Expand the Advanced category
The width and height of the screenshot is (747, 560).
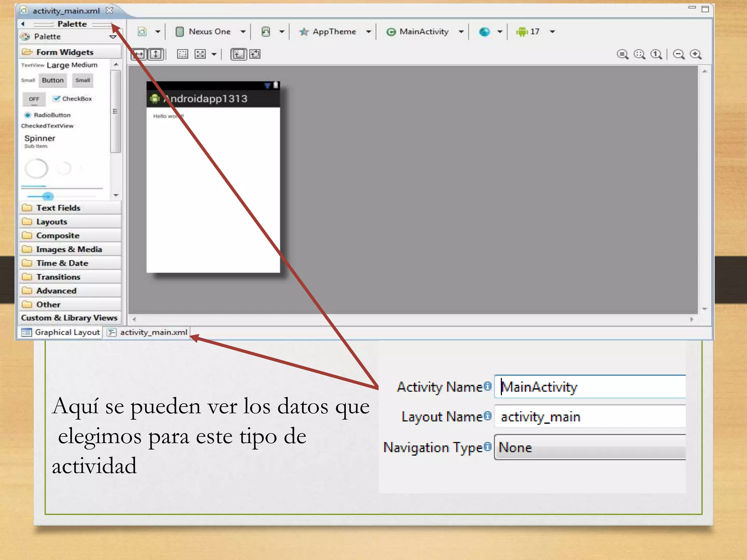(x=70, y=291)
